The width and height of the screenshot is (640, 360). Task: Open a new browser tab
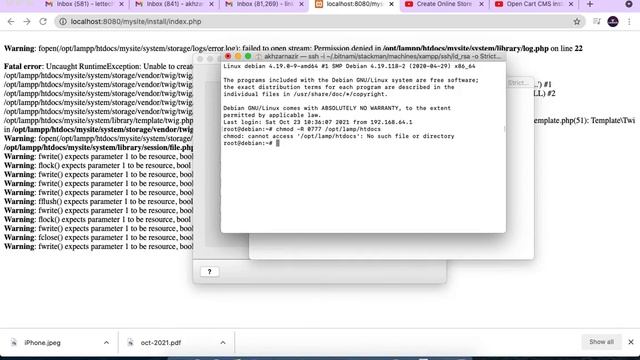(590, 4)
